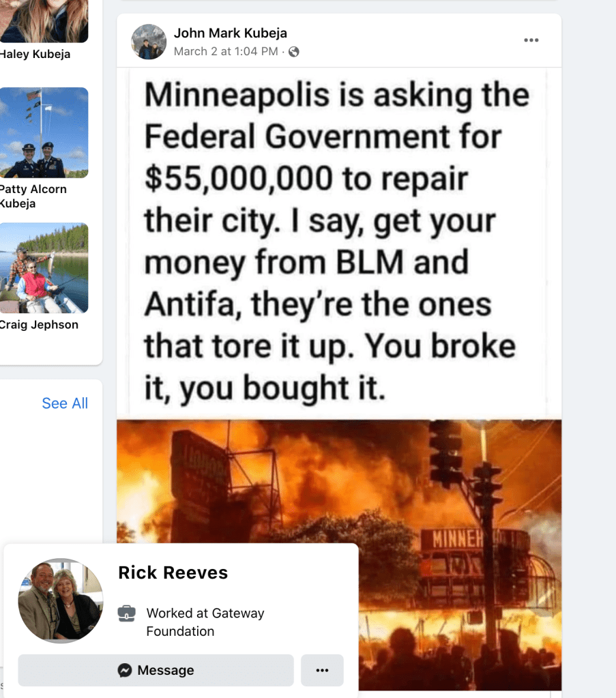Click the public globe privacy icon

tap(294, 52)
